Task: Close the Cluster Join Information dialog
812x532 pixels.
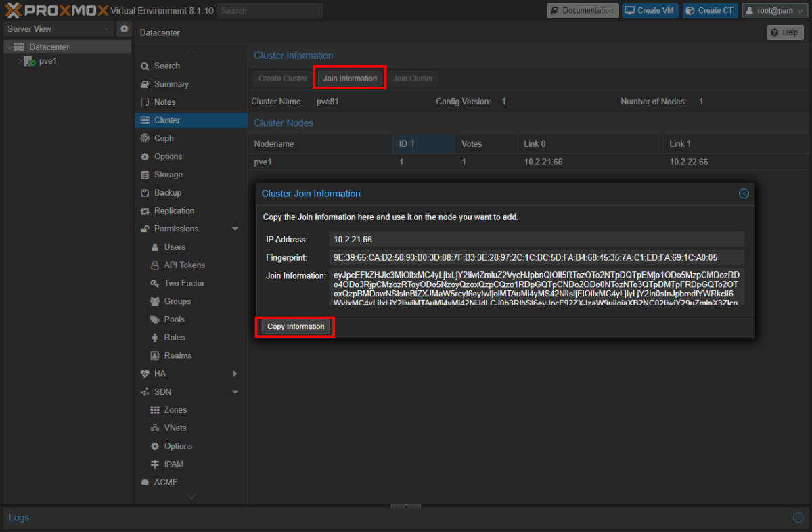Action: 744,194
